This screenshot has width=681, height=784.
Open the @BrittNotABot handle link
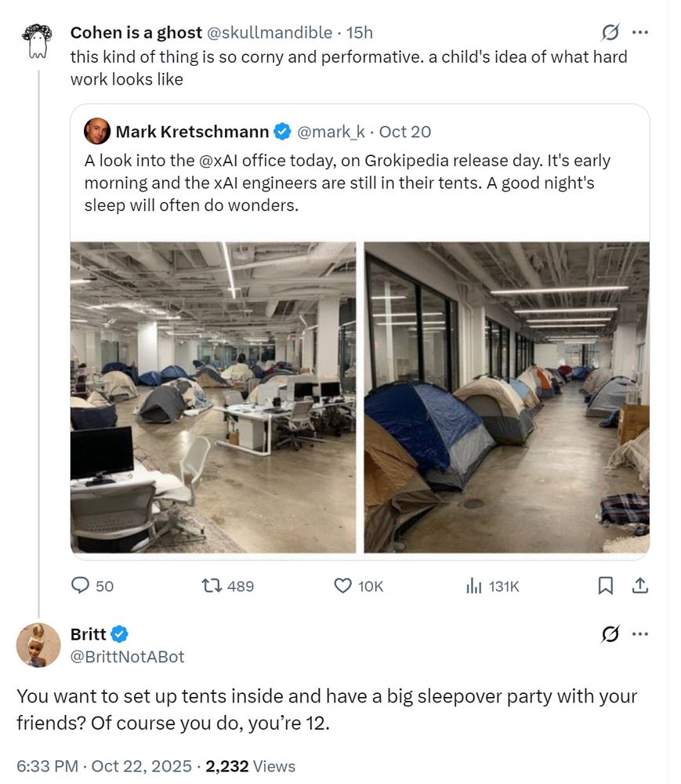[128, 656]
